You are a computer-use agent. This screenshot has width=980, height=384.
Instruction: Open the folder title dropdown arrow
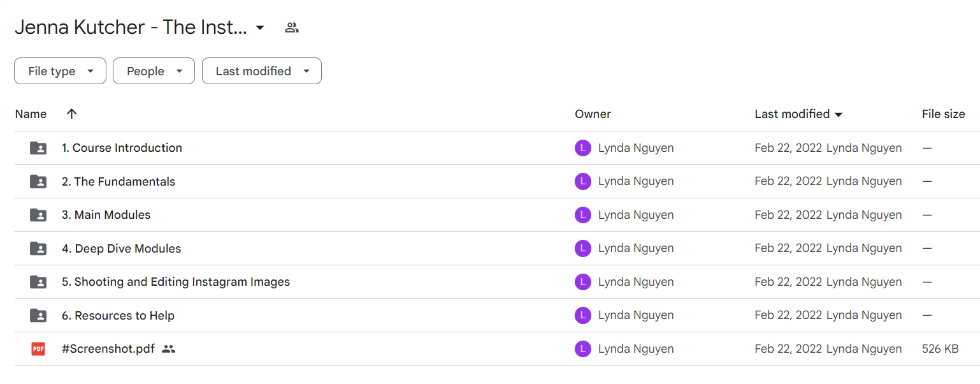pyautogui.click(x=260, y=28)
